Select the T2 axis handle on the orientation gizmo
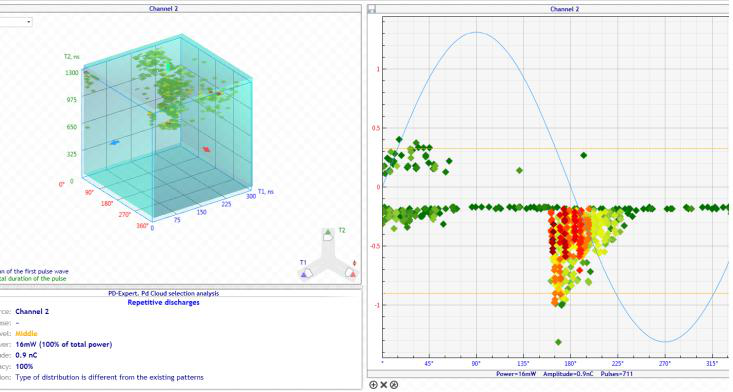This screenshot has height=392, width=733. click(x=329, y=235)
